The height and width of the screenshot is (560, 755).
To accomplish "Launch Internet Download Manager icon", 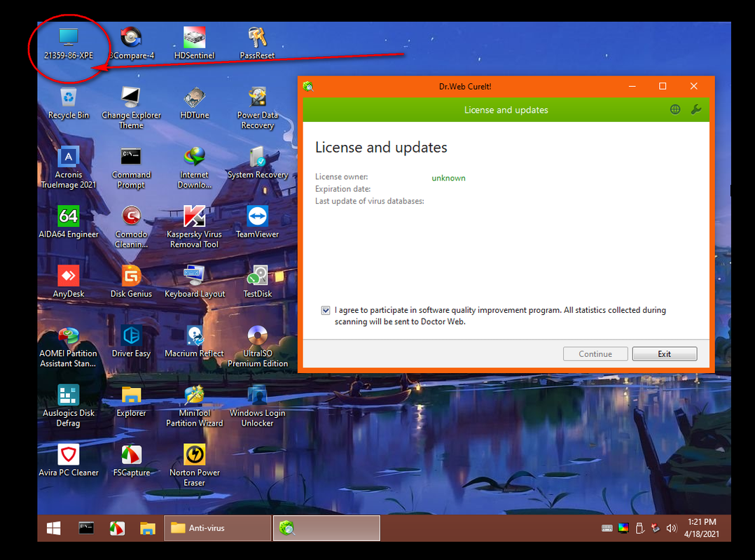I will [x=194, y=167].
